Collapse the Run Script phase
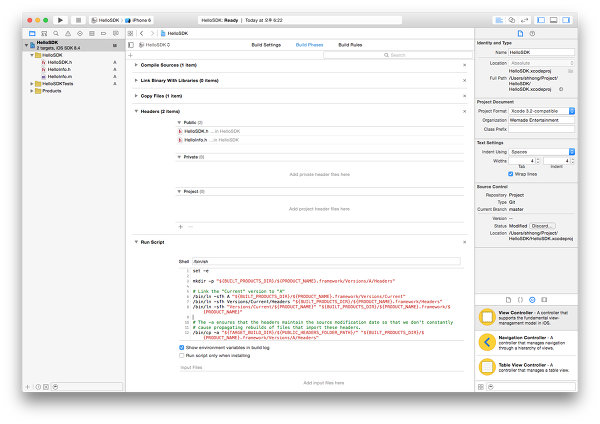The image size is (600, 424). (136, 242)
